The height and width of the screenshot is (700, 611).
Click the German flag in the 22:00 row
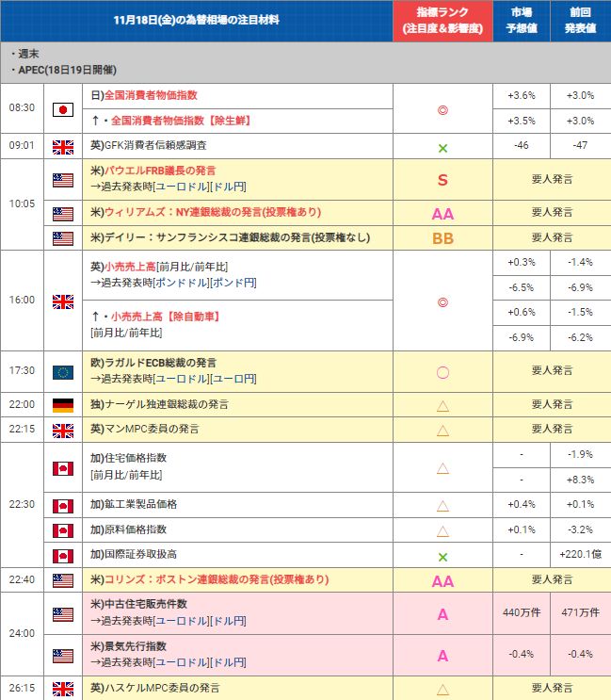pyautogui.click(x=63, y=404)
